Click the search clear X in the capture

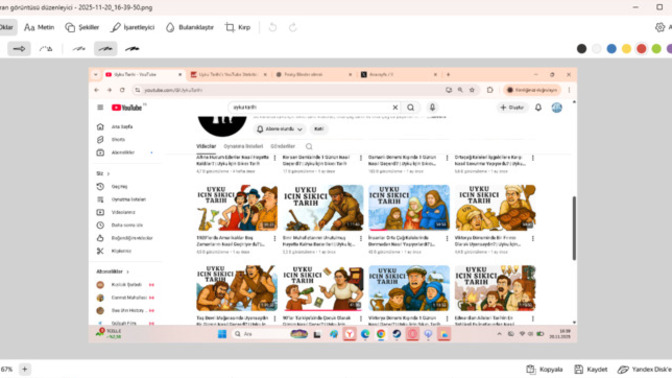[x=395, y=108]
